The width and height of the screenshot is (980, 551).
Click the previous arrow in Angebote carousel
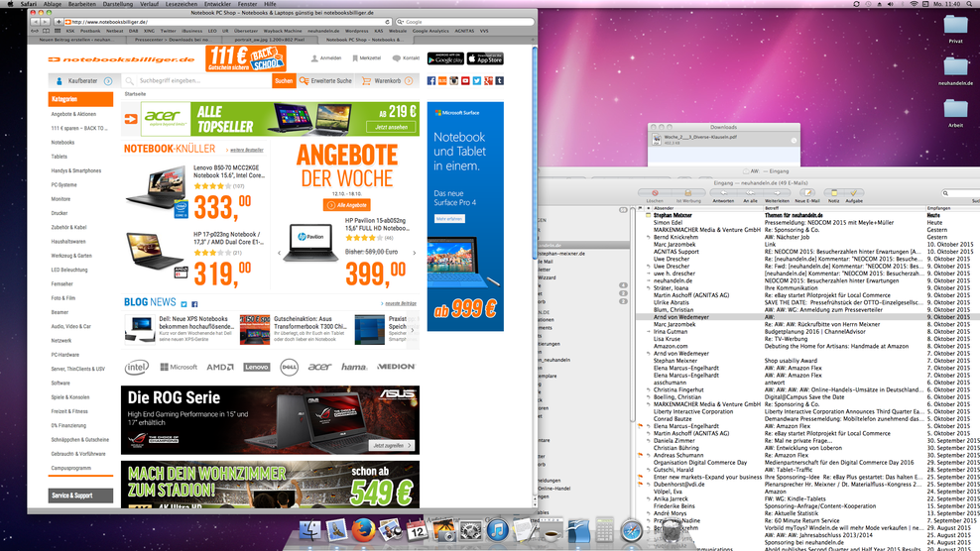[x=279, y=253]
